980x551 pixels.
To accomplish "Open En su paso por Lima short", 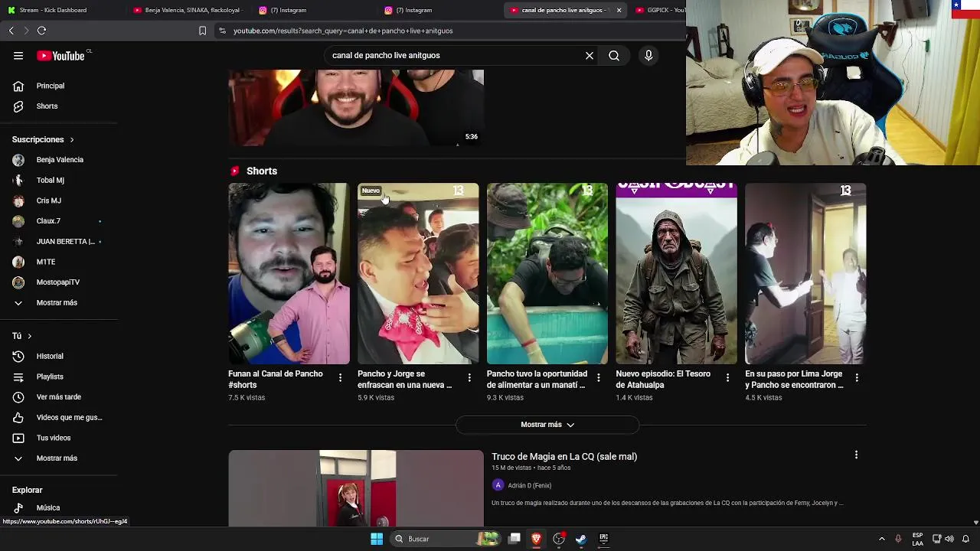I will 805,273.
